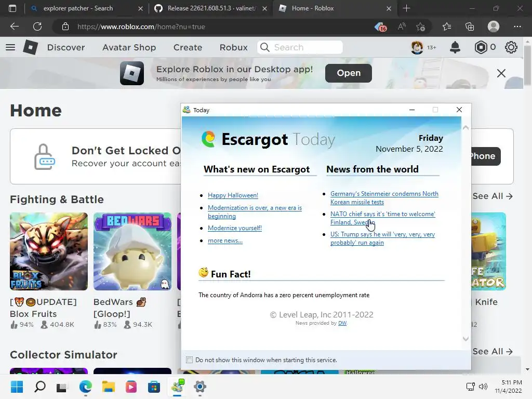
Task: Click the Roblox logo in the nav bar
Action: coord(30,47)
